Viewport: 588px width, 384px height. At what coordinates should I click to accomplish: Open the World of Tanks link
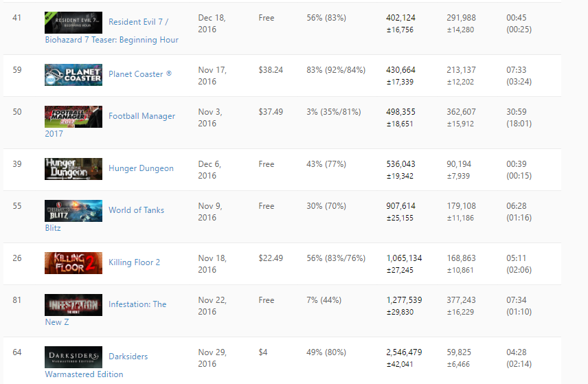(x=137, y=210)
